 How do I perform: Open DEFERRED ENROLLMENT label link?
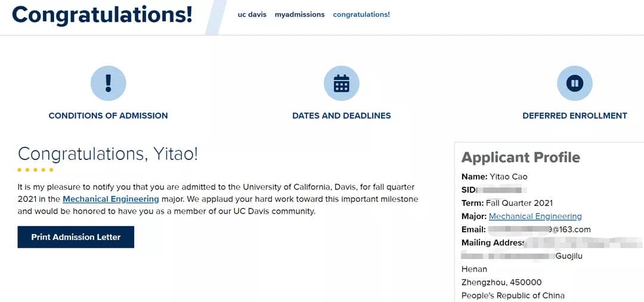point(575,116)
